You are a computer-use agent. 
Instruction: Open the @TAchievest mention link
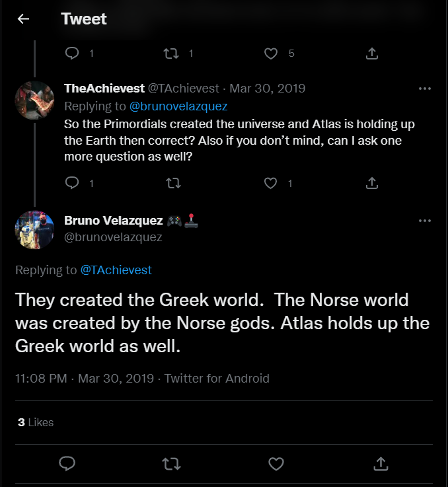point(116,270)
